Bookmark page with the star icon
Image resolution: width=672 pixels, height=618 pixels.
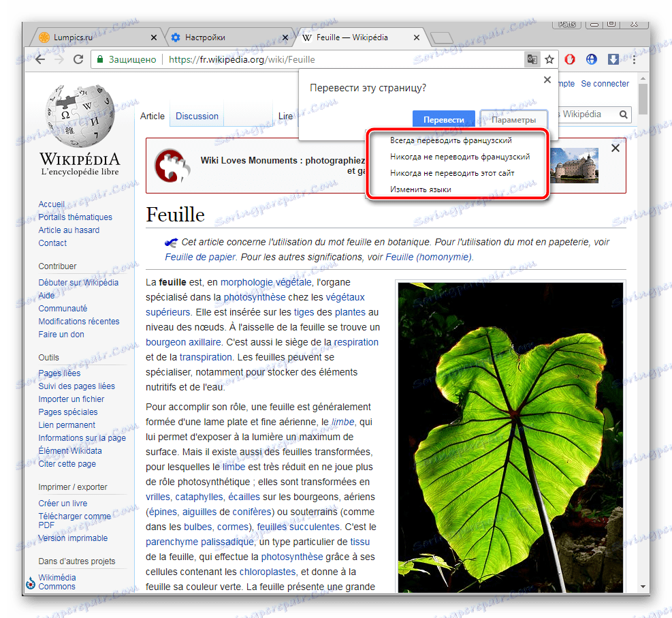(x=549, y=59)
